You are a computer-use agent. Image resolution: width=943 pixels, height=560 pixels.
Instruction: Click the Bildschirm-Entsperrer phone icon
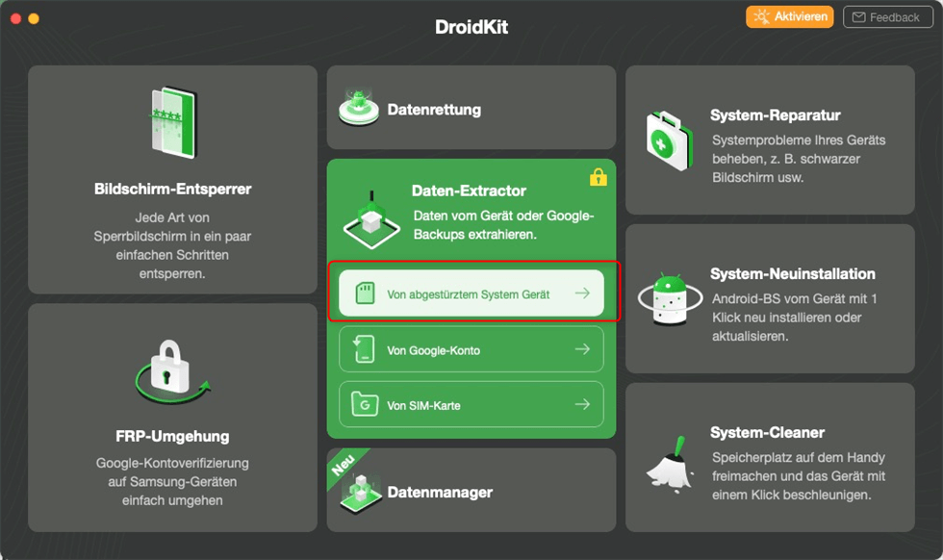click(x=172, y=123)
